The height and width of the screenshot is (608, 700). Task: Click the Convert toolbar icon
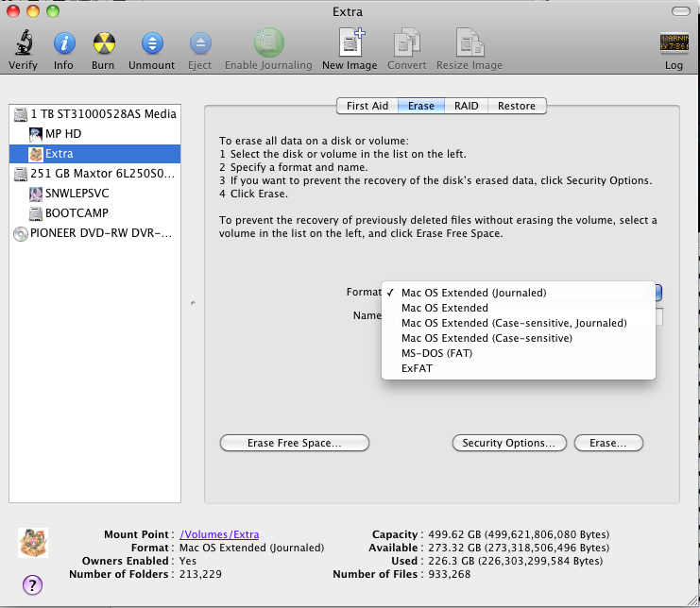click(x=407, y=42)
